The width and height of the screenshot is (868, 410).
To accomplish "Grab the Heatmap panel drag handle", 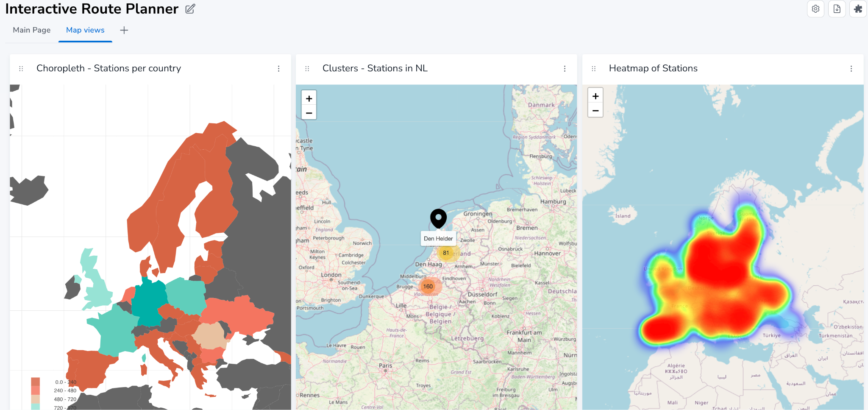I will (594, 68).
